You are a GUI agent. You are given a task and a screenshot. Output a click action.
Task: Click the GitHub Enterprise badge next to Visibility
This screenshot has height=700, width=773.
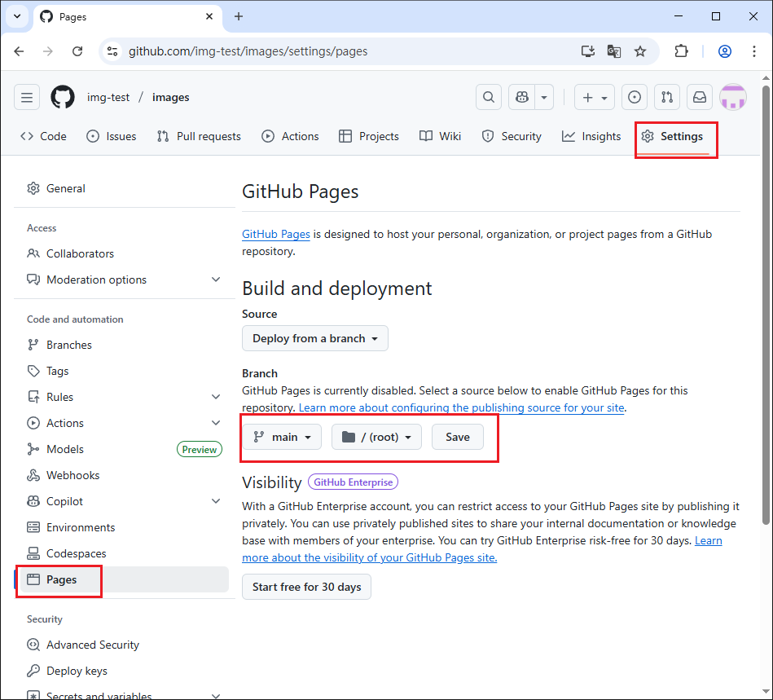click(353, 482)
